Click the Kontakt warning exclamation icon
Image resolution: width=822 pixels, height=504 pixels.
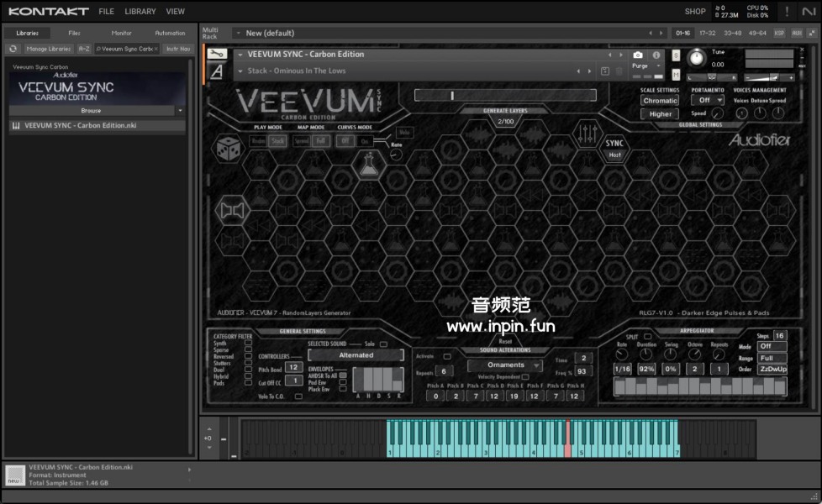click(787, 11)
